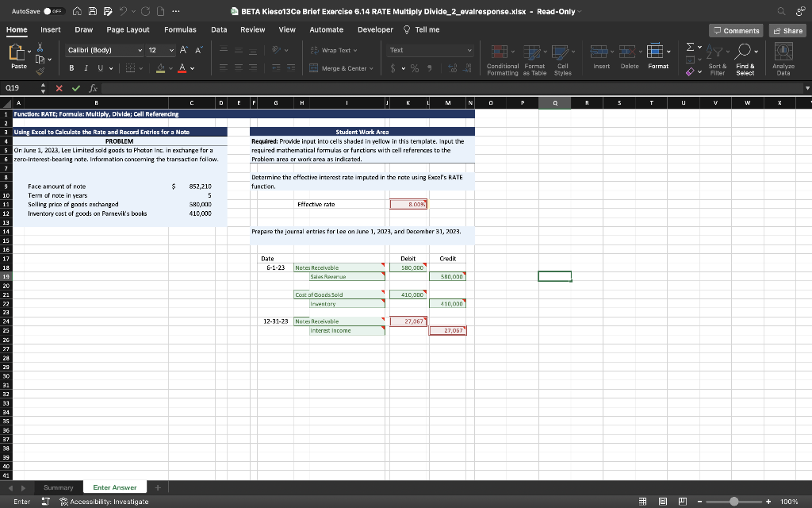Click the fill color bucket swatch
This screenshot has height=508, width=812.
(x=160, y=68)
